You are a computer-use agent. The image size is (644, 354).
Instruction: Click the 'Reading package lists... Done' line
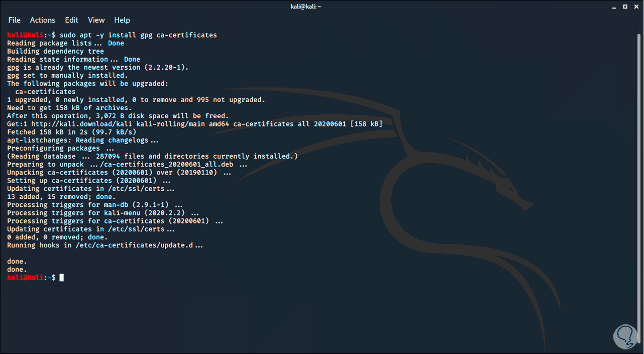pyautogui.click(x=66, y=43)
